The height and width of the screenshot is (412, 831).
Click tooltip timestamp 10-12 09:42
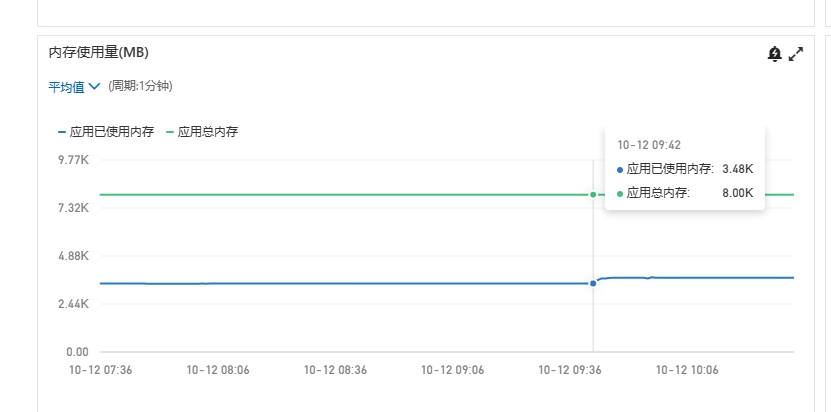(x=649, y=146)
